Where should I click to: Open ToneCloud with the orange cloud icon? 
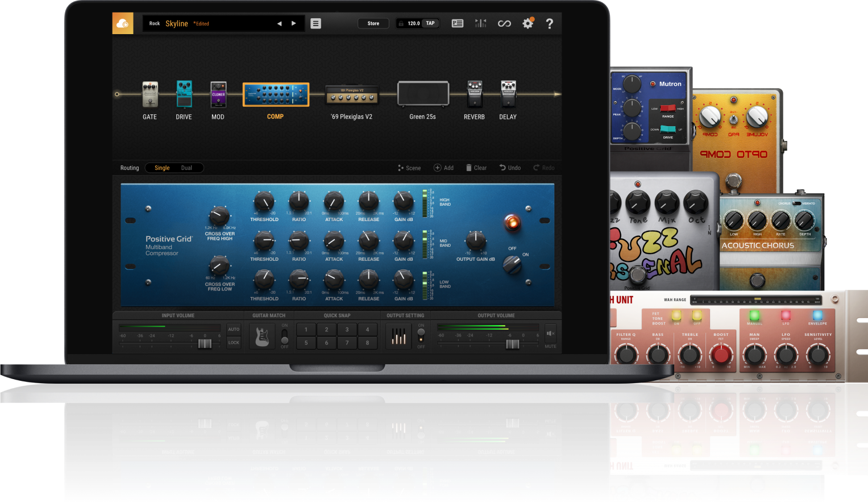click(x=123, y=23)
